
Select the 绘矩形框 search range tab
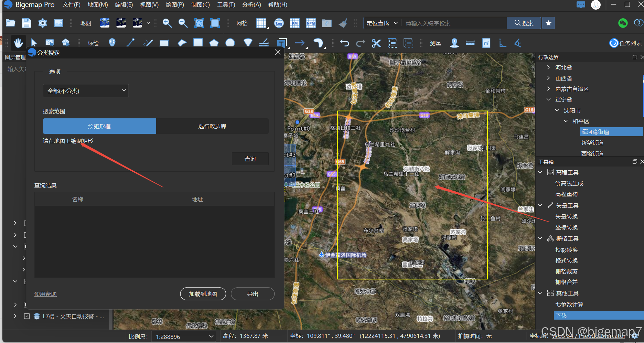[99, 126]
